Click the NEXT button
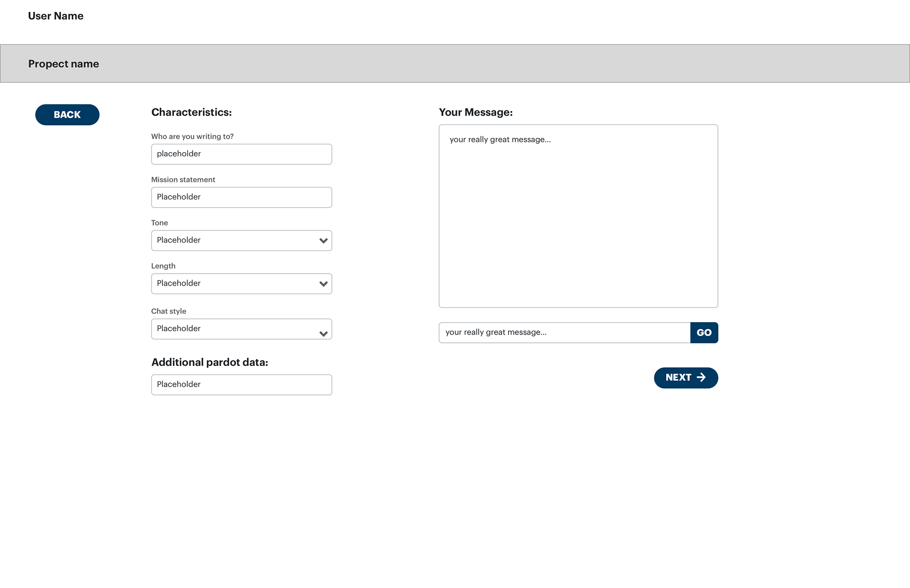 click(686, 378)
